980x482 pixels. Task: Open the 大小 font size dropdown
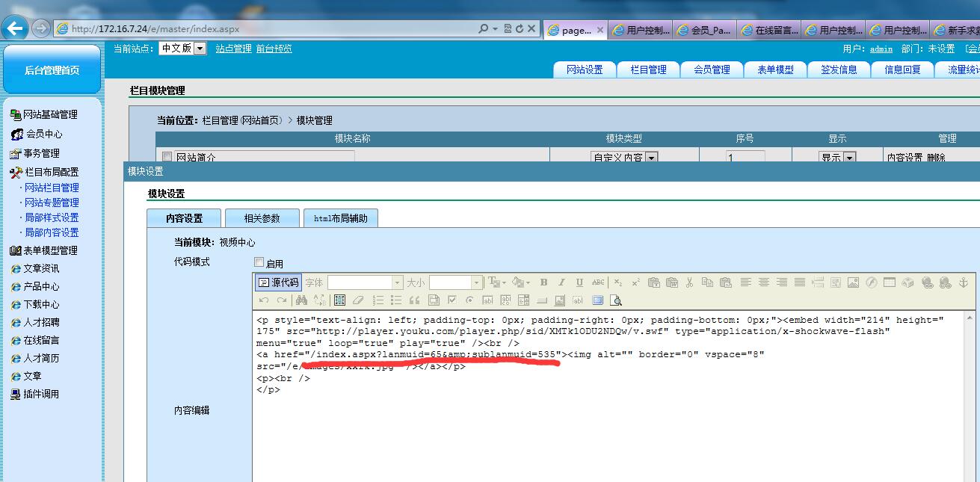coord(476,282)
